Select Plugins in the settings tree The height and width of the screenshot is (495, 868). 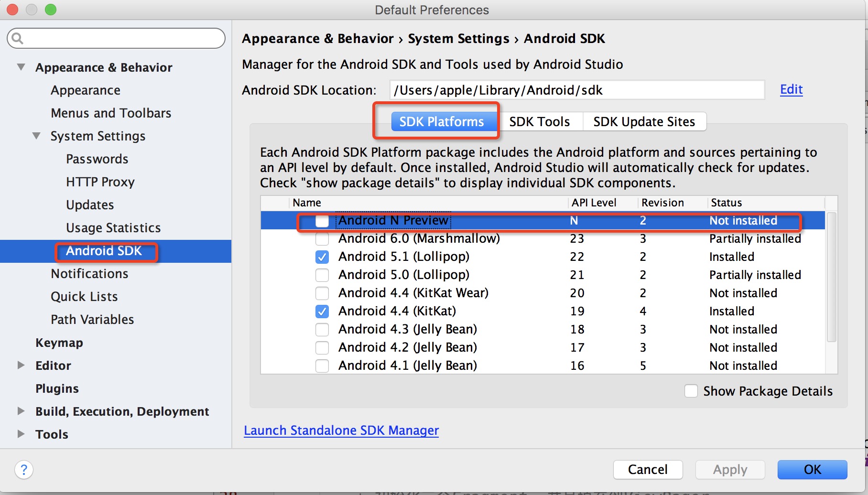(57, 388)
